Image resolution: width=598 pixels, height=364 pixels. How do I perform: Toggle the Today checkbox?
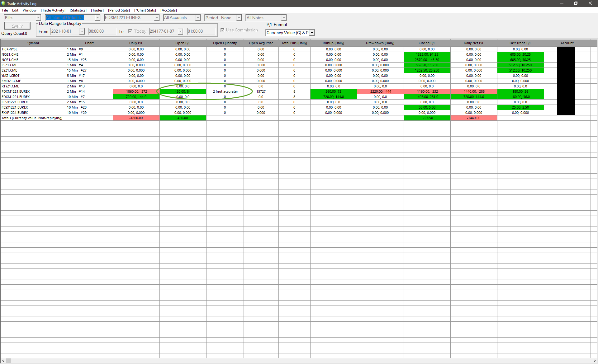coord(130,31)
